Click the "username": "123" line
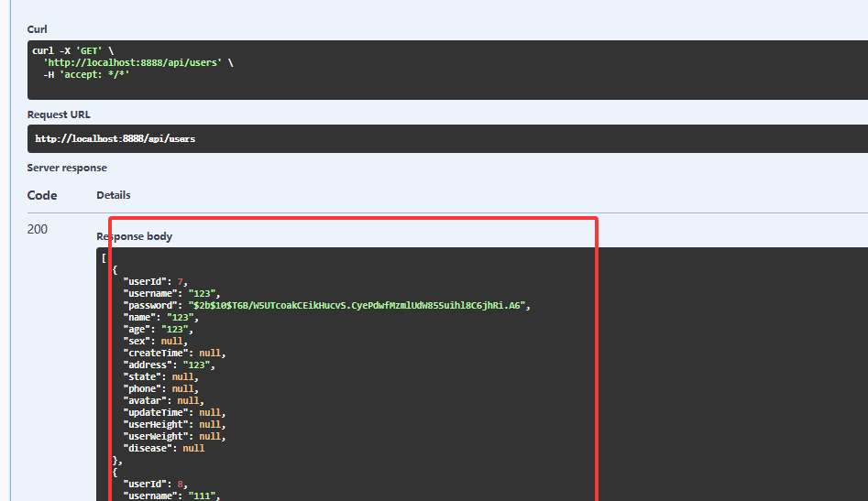This screenshot has width=868, height=501. (171, 294)
